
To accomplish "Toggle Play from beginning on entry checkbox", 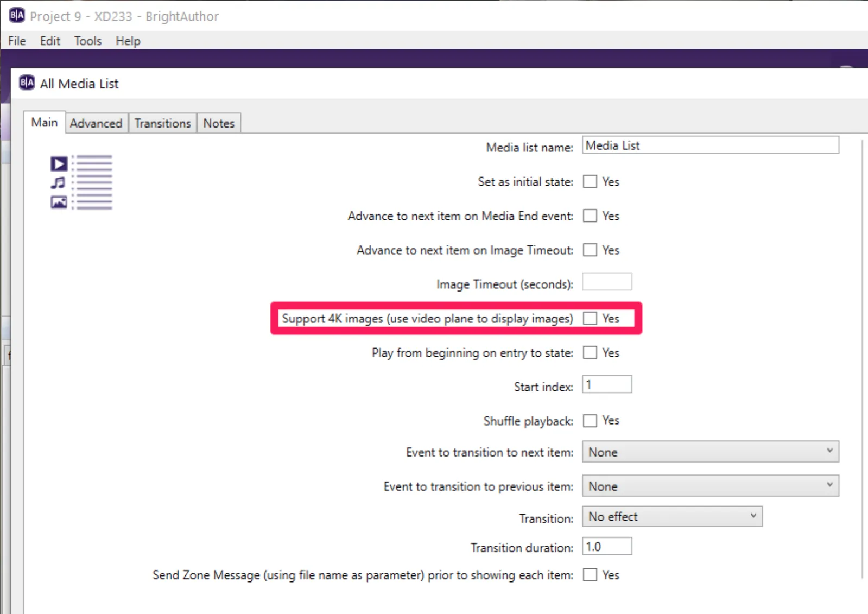I will click(590, 352).
